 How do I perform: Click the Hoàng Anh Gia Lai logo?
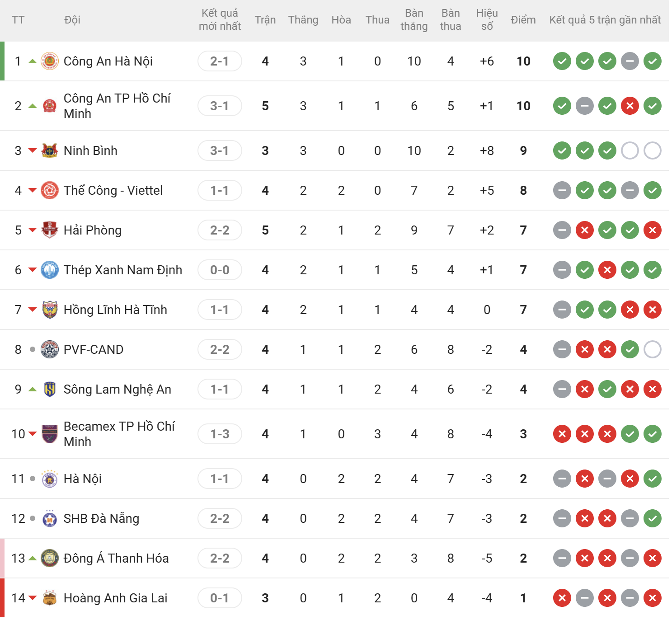click(x=50, y=598)
